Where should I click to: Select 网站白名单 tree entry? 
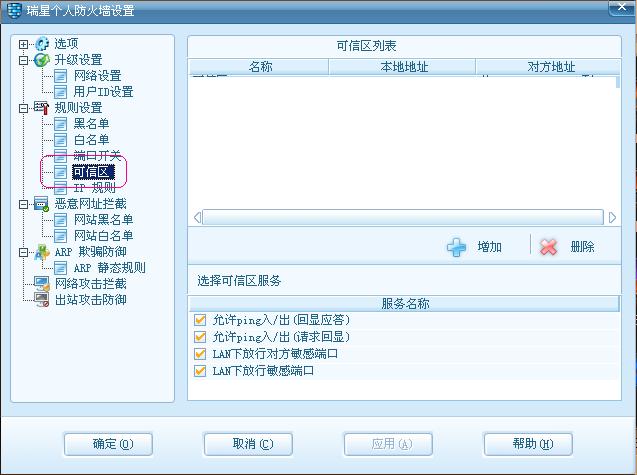[x=104, y=236]
